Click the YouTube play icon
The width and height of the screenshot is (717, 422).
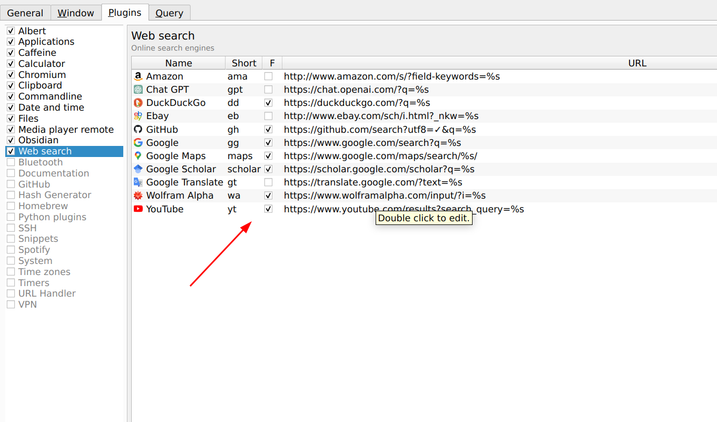coord(138,209)
